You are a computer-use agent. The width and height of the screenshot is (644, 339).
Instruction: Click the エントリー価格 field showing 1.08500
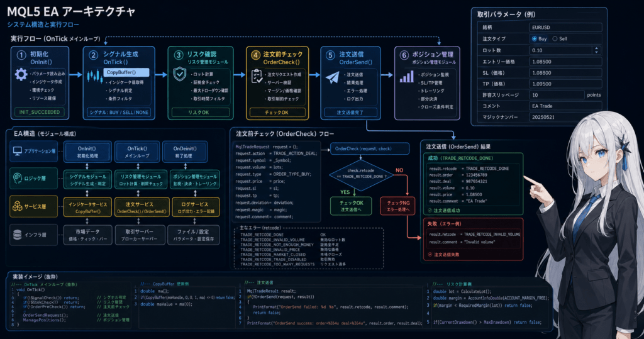point(565,62)
